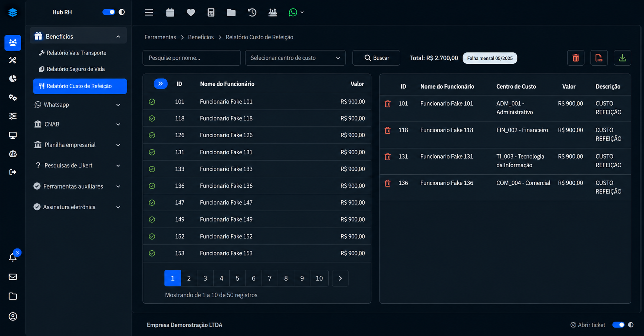
Task: Click the logout arrow icon in left rail
Action: point(13,172)
